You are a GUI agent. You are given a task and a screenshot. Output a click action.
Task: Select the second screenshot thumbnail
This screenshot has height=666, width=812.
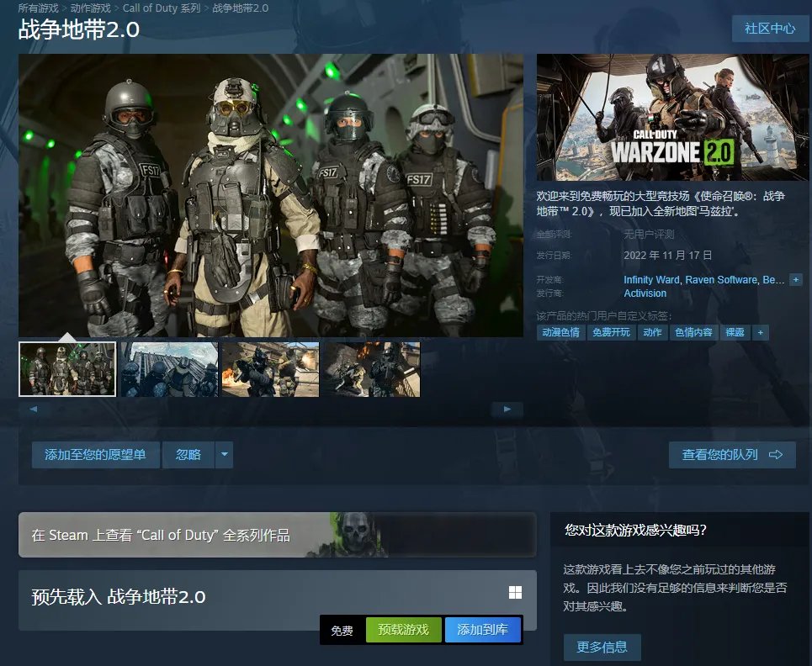(x=168, y=369)
